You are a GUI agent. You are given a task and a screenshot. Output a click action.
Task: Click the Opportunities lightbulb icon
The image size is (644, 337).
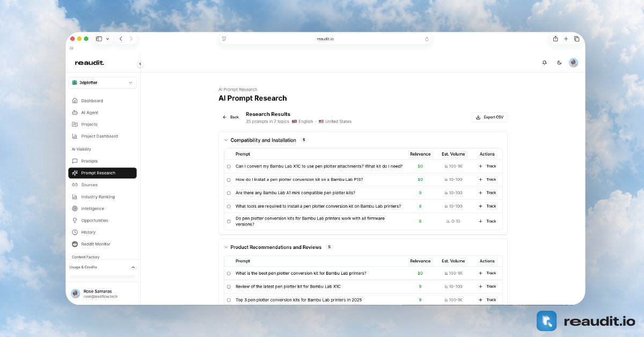[75, 220]
